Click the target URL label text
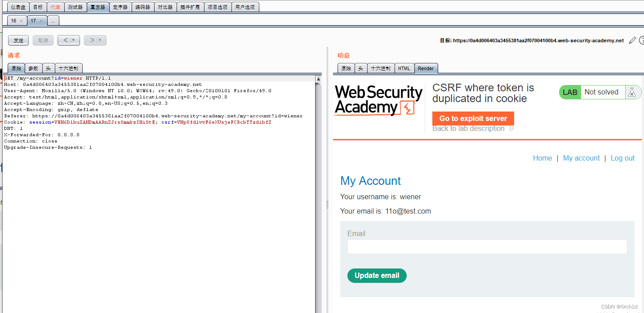The height and width of the screenshot is (313, 644). (x=532, y=40)
